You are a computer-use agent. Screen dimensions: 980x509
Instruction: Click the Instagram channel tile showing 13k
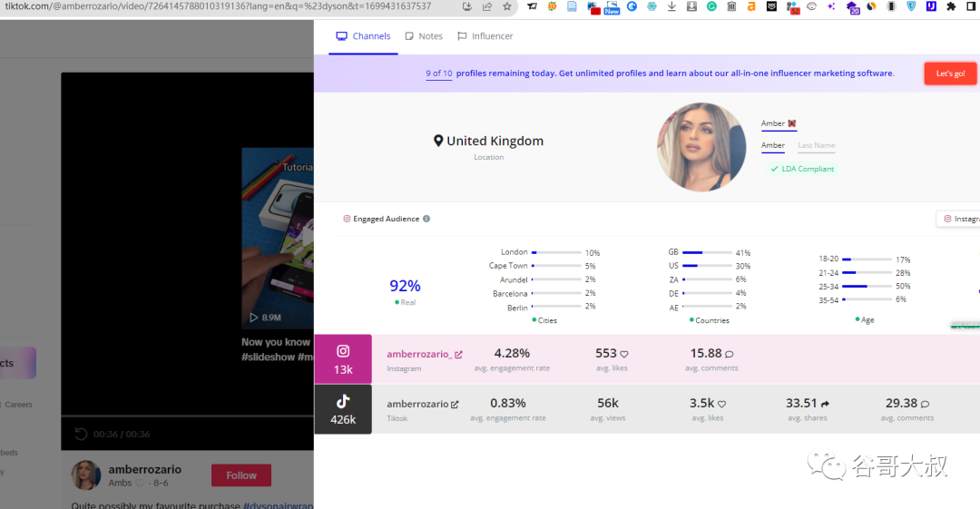(x=343, y=359)
